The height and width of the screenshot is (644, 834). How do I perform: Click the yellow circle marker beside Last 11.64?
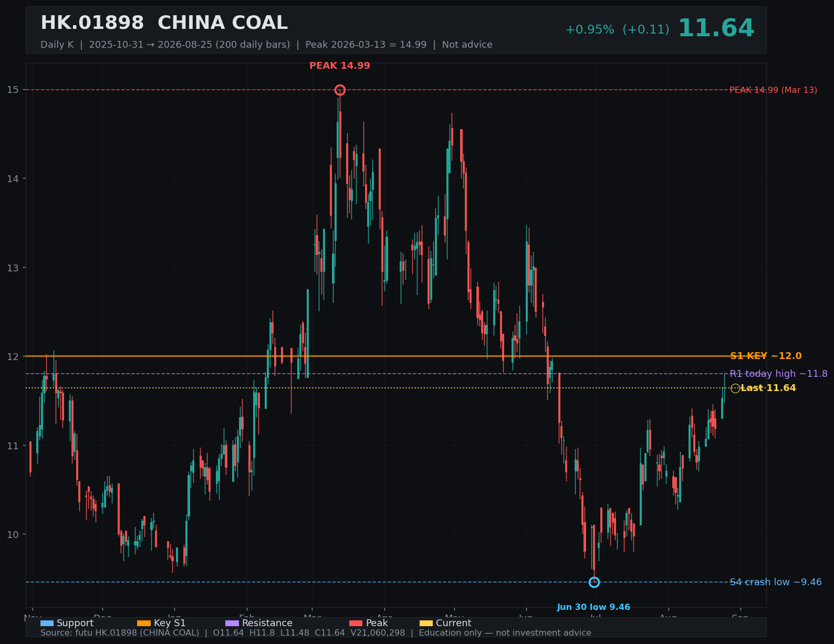coord(735,388)
